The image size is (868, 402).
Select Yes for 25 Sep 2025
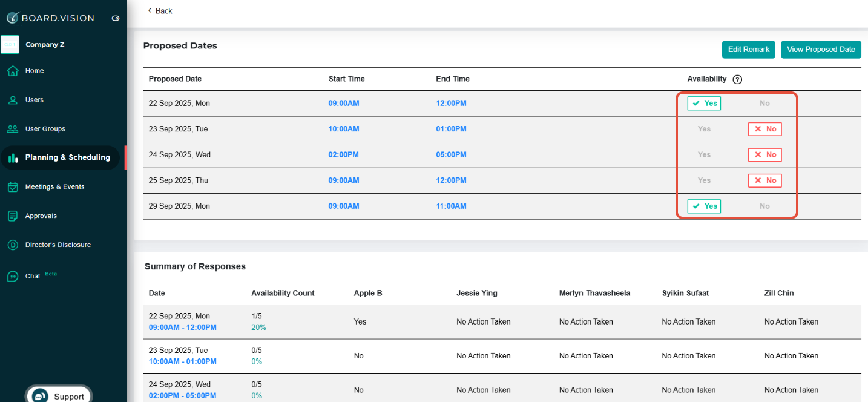pos(704,180)
